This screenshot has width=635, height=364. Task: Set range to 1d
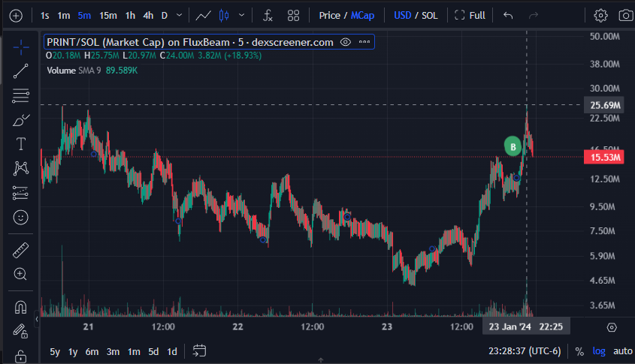172,352
